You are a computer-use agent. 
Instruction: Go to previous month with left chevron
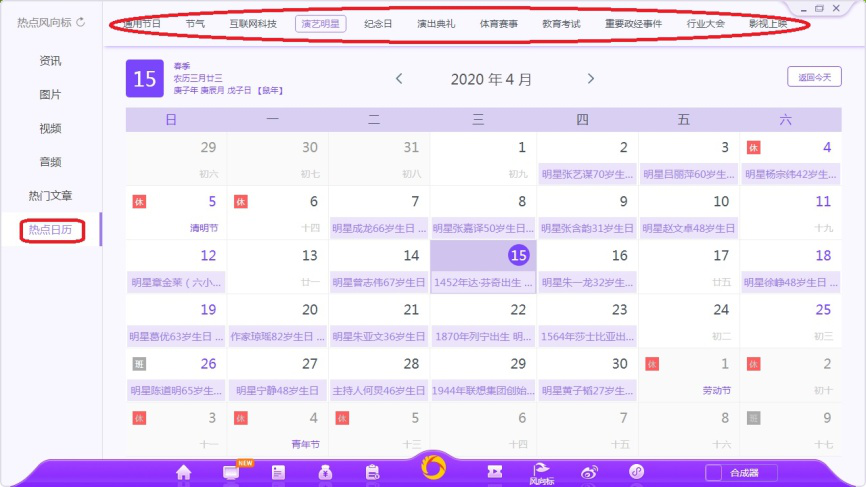tap(399, 79)
